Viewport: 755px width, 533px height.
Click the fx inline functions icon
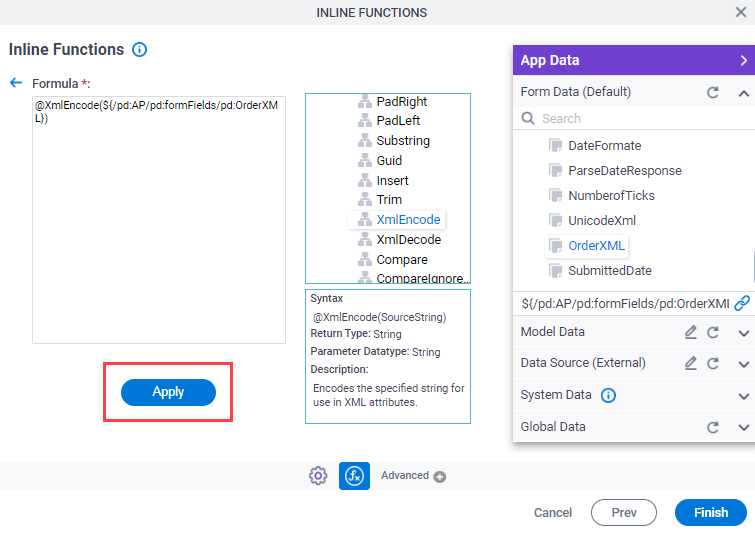coord(354,476)
